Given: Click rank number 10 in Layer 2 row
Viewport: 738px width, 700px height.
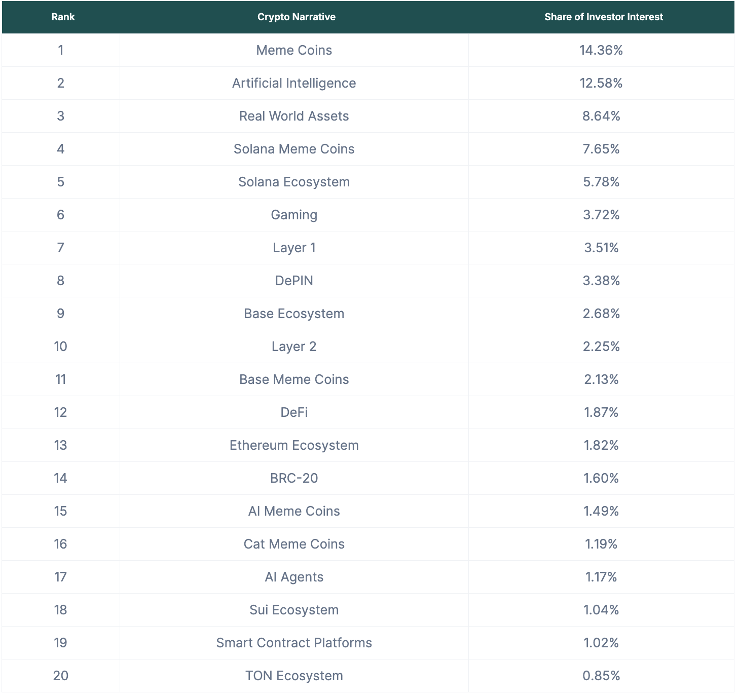Looking at the screenshot, I should [x=61, y=346].
